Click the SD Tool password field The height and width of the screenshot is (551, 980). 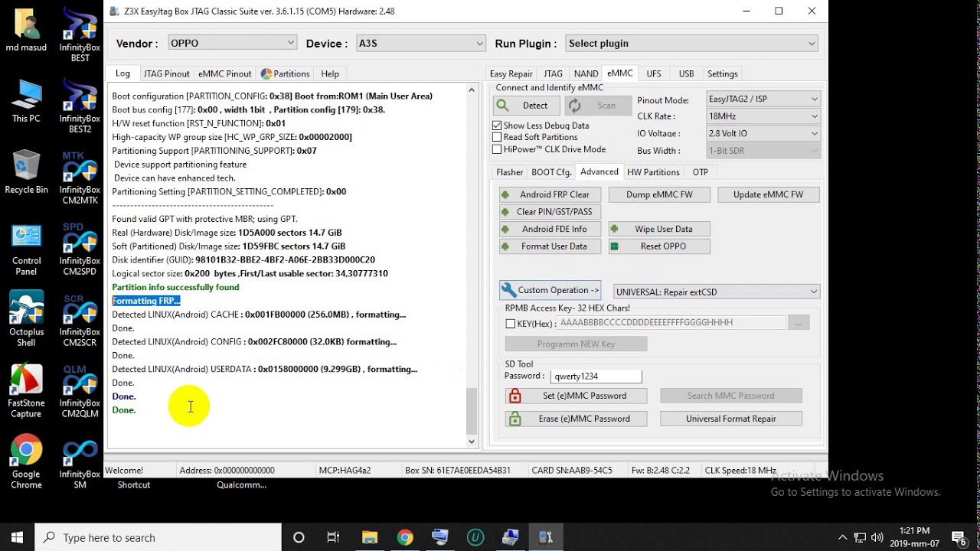pos(596,377)
